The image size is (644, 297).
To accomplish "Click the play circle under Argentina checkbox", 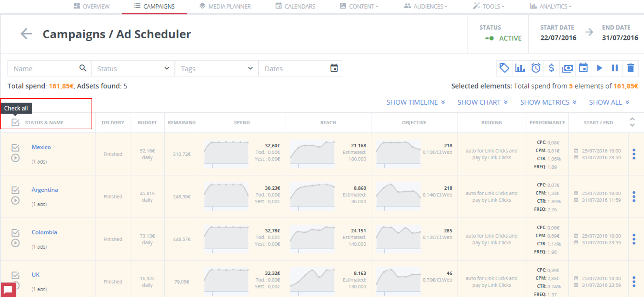I will click(x=15, y=201).
